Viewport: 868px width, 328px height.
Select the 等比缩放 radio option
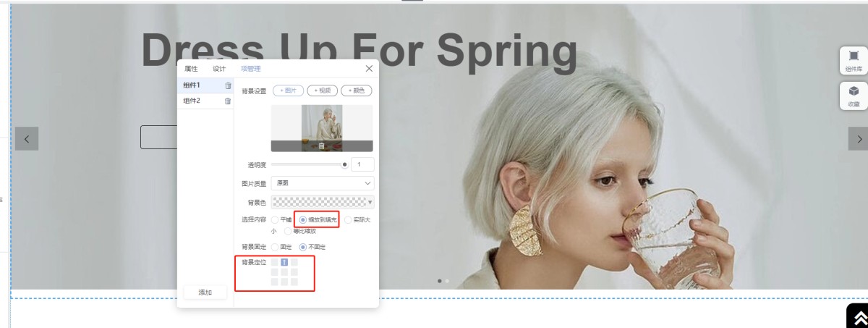pyautogui.click(x=288, y=231)
